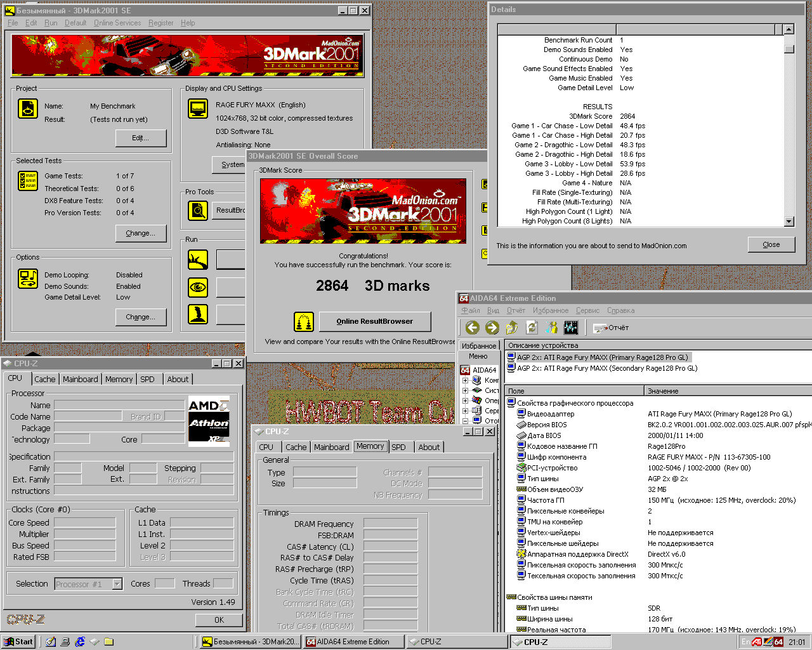Viewport: 812px width, 650px height.
Task: Click the Details list scroll down arrow
Action: point(789,222)
